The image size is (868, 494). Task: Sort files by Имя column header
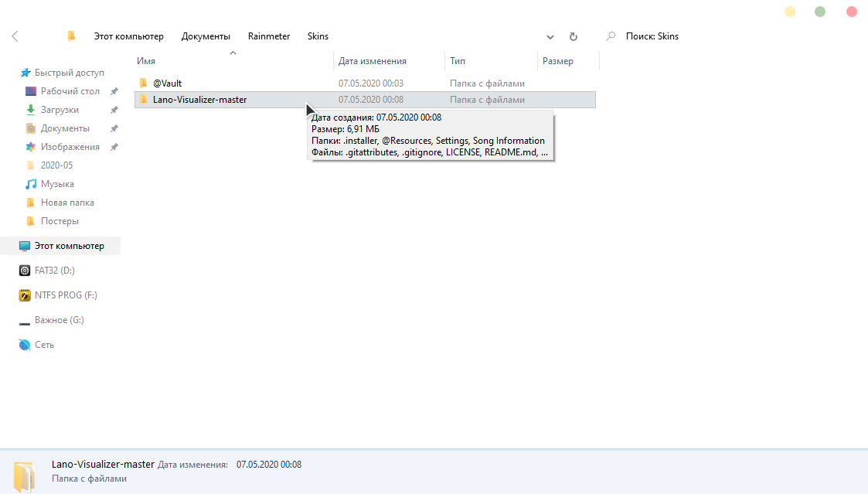(x=146, y=61)
